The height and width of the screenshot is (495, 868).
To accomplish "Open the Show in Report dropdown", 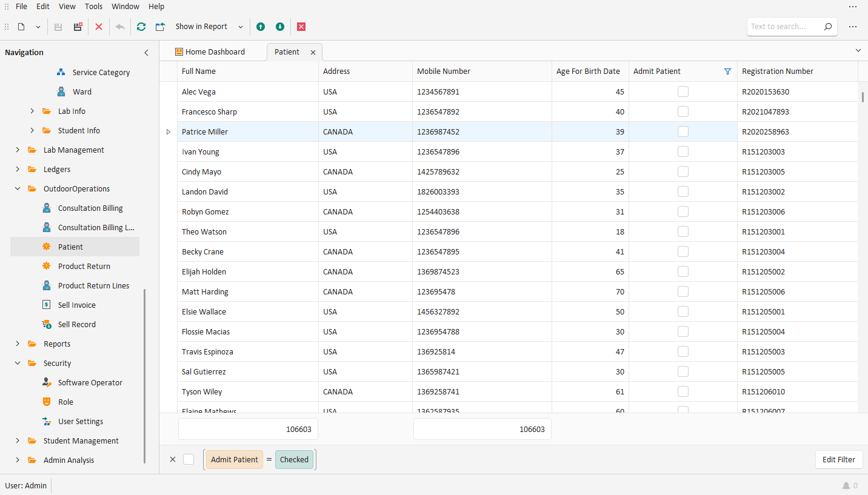I will 240,27.
